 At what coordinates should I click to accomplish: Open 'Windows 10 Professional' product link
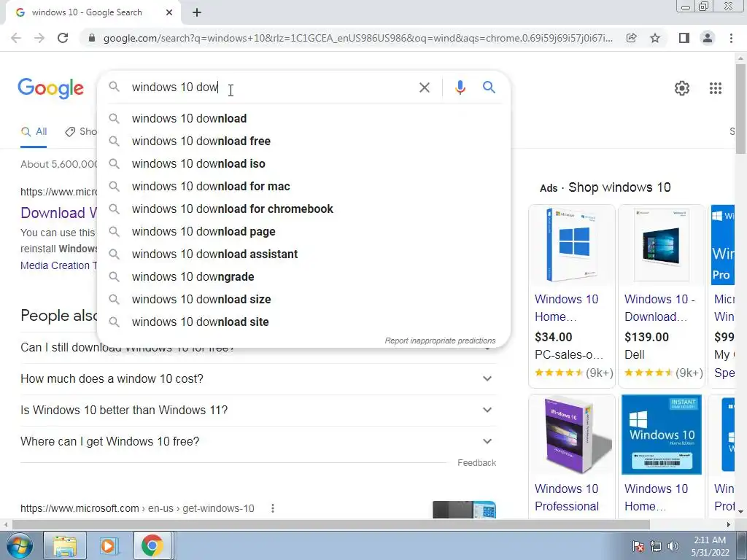[x=566, y=497]
